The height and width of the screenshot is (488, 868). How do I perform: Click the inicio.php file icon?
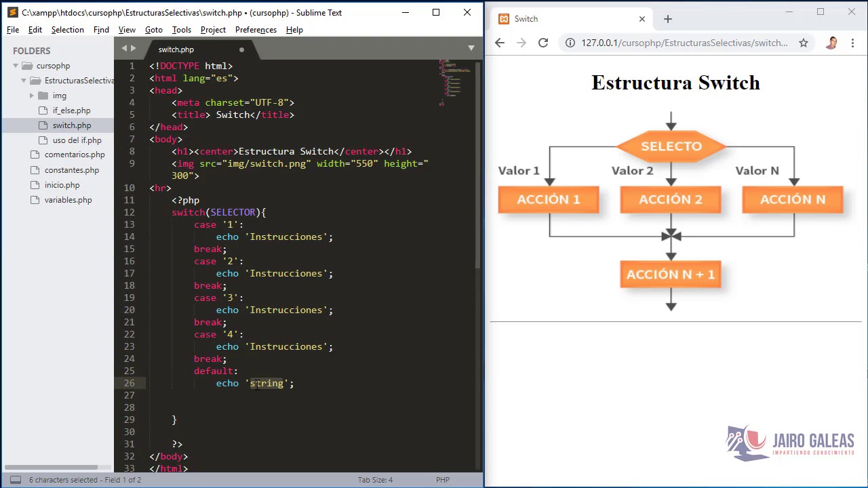(35, 185)
